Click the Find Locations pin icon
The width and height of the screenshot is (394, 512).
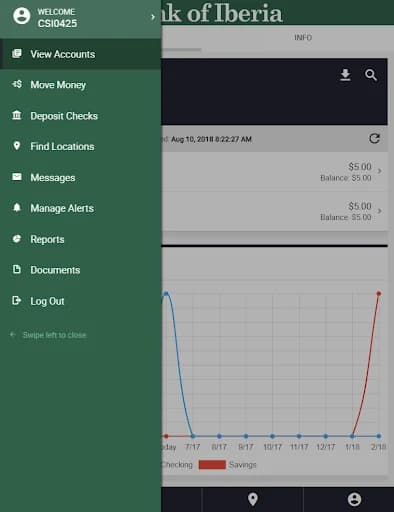pyautogui.click(x=17, y=146)
